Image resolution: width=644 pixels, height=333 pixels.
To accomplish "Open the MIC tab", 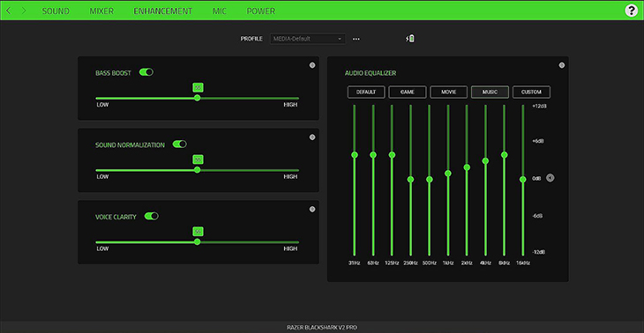I will [220, 11].
